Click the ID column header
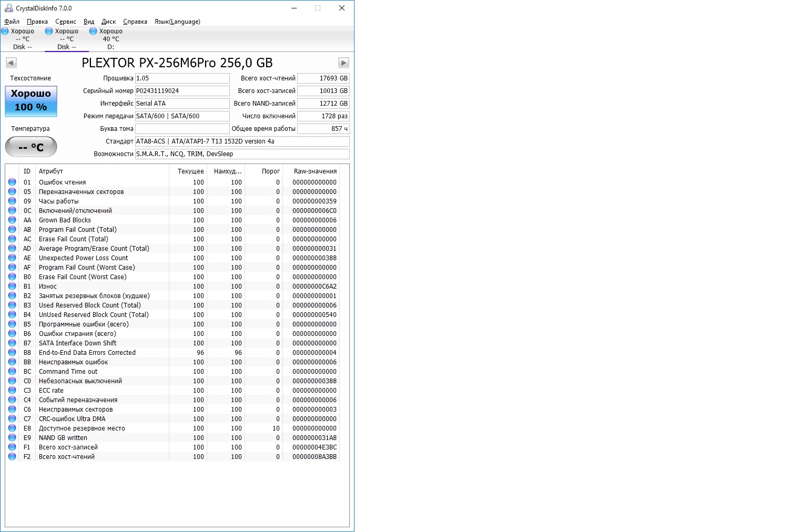 click(x=27, y=171)
